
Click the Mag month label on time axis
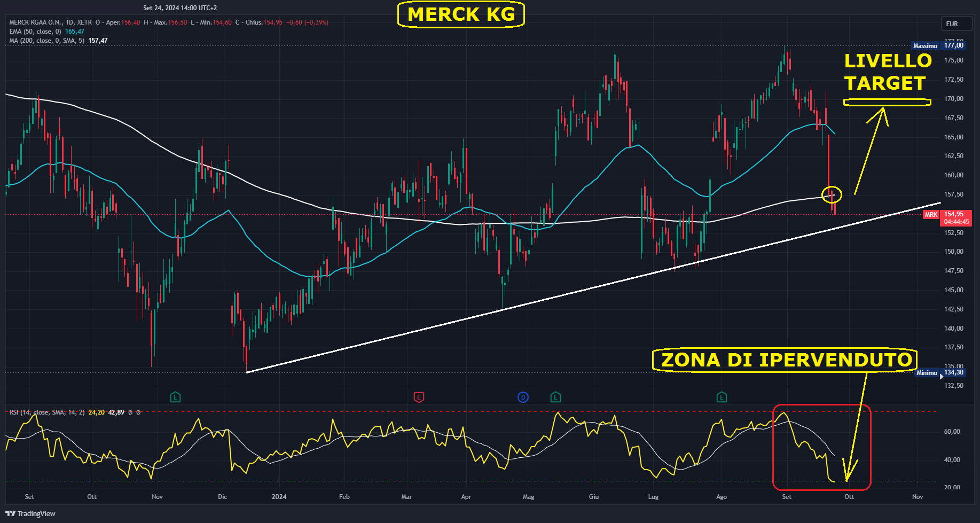point(529,497)
